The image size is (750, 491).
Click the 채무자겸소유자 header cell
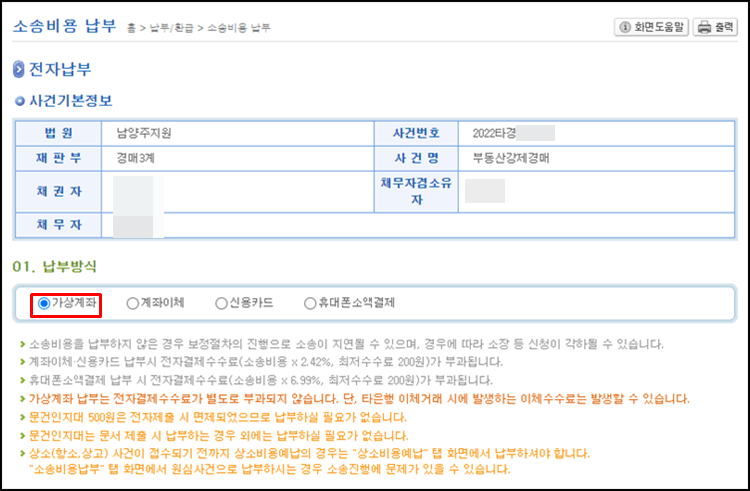(416, 192)
